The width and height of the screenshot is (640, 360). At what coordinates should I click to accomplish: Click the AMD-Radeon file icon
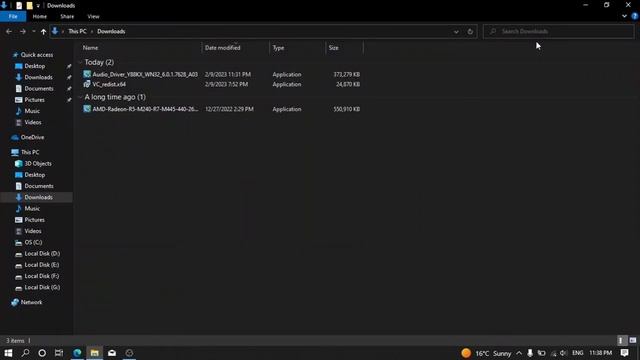coord(87,109)
